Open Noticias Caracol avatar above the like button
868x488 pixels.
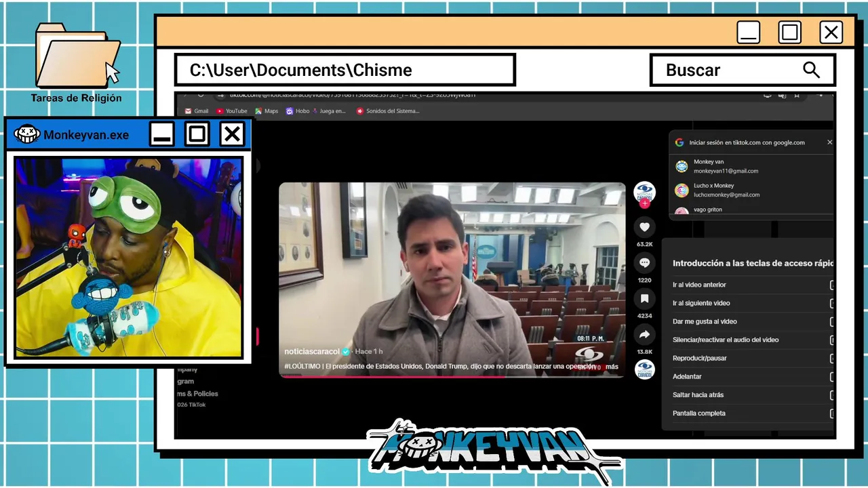tap(644, 192)
